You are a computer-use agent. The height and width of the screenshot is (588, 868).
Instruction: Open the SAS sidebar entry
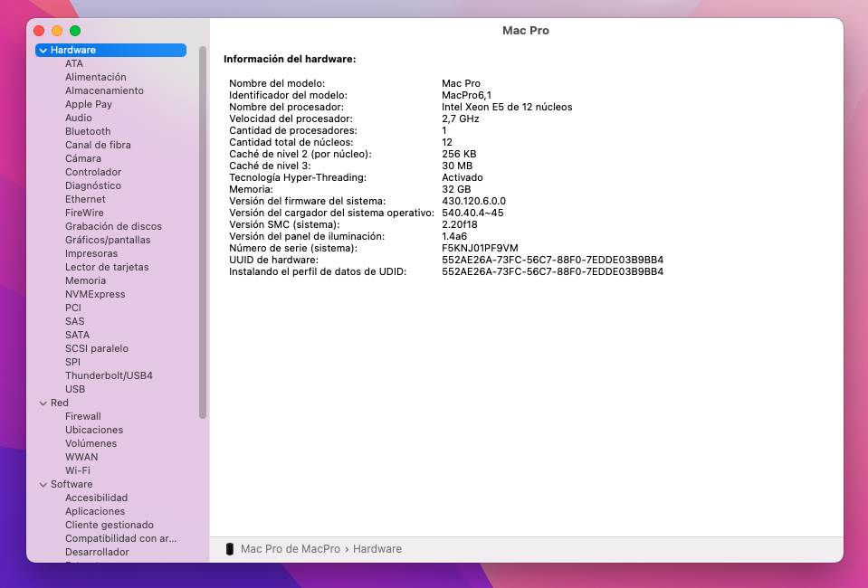[75, 321]
